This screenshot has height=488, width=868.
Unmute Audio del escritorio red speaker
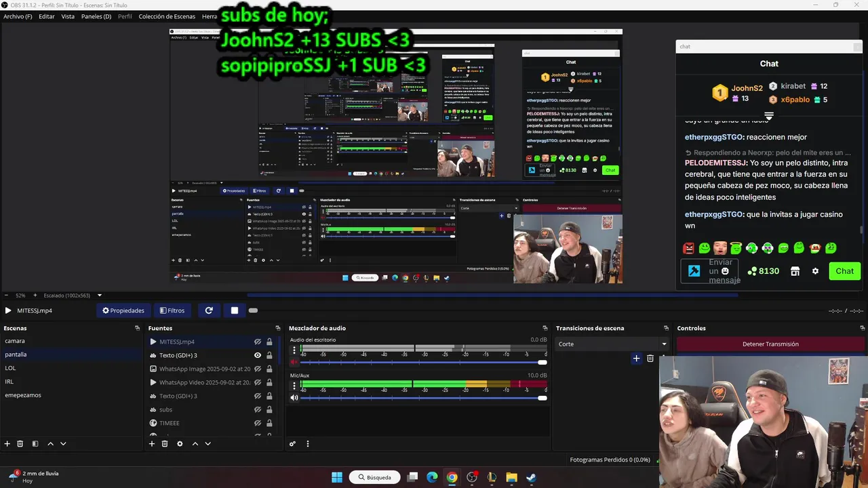(x=294, y=363)
